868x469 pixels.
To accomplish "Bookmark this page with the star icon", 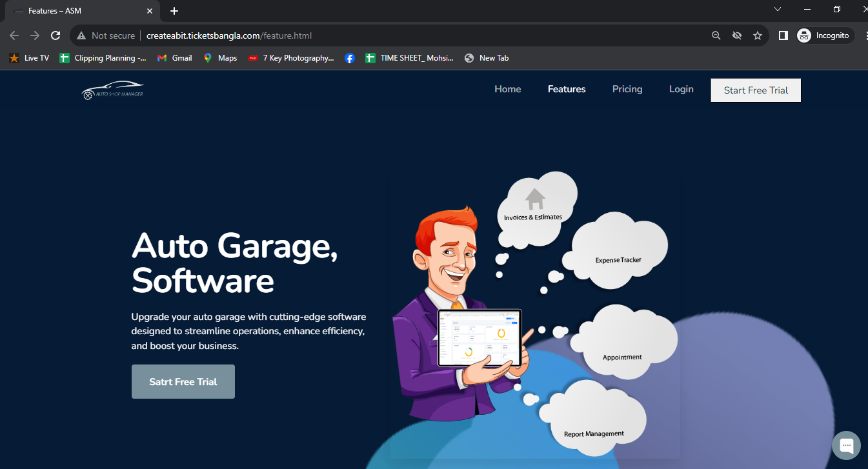I will (x=758, y=35).
